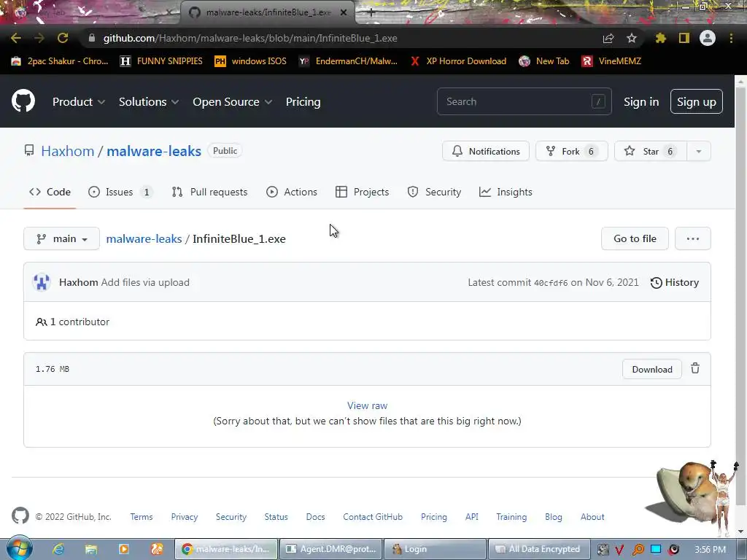Image resolution: width=747 pixels, height=560 pixels.
Task: Click the Sign in link
Action: pyautogui.click(x=641, y=102)
